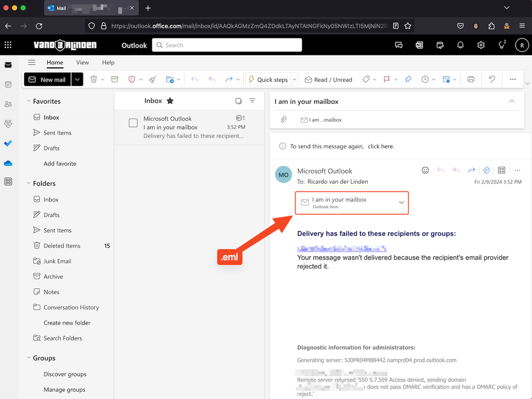The image size is (532, 399).
Task: Click Add favorite link
Action: pos(60,163)
